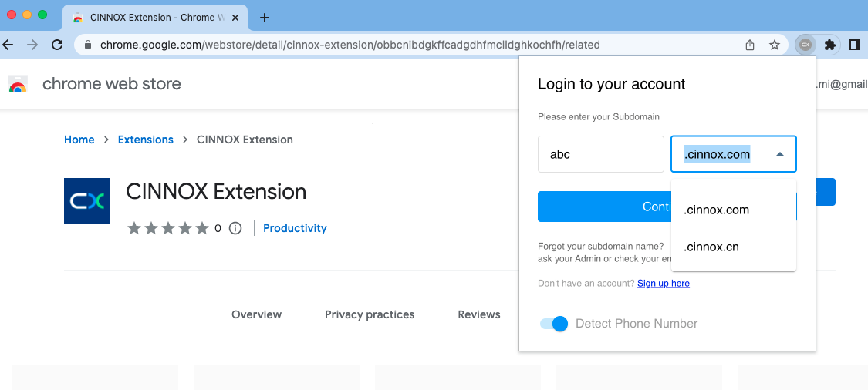Click Please enter your Subdomain label
The width and height of the screenshot is (868, 390).
(599, 116)
